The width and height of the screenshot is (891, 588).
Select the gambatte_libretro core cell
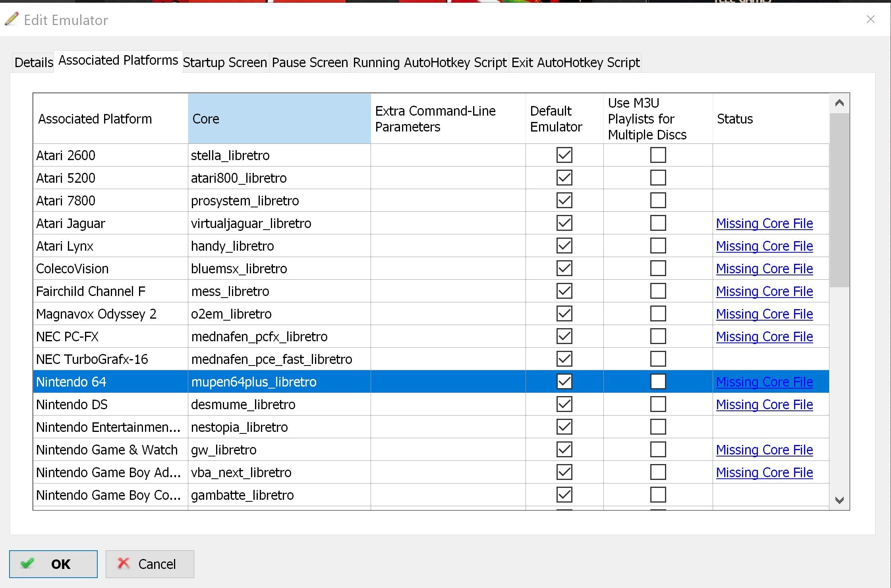tap(279, 495)
